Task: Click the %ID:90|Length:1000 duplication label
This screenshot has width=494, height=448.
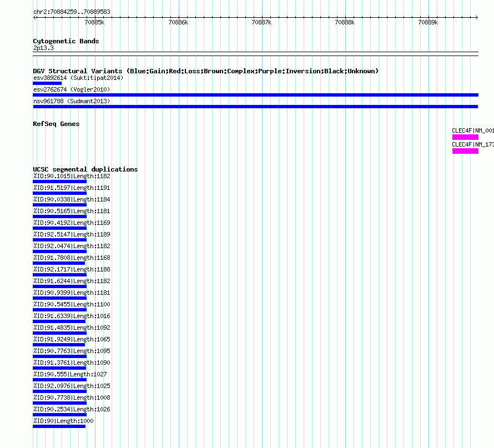Action: pyautogui.click(x=63, y=421)
